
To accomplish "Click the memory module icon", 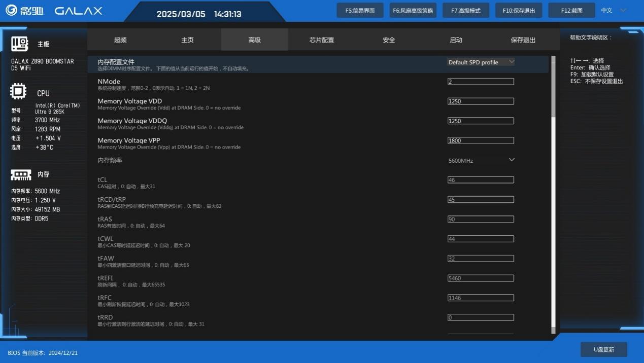I will tap(21, 174).
